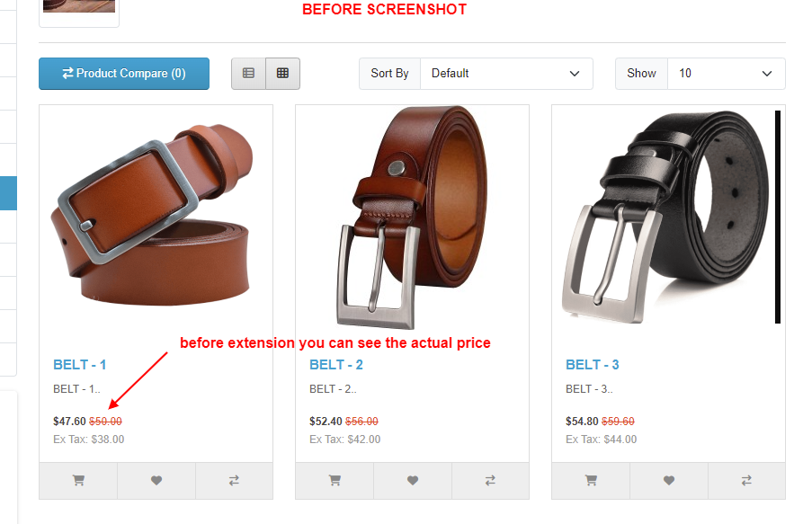Open the Sort By Default dropdown
The width and height of the screenshot is (812, 524).
506,74
